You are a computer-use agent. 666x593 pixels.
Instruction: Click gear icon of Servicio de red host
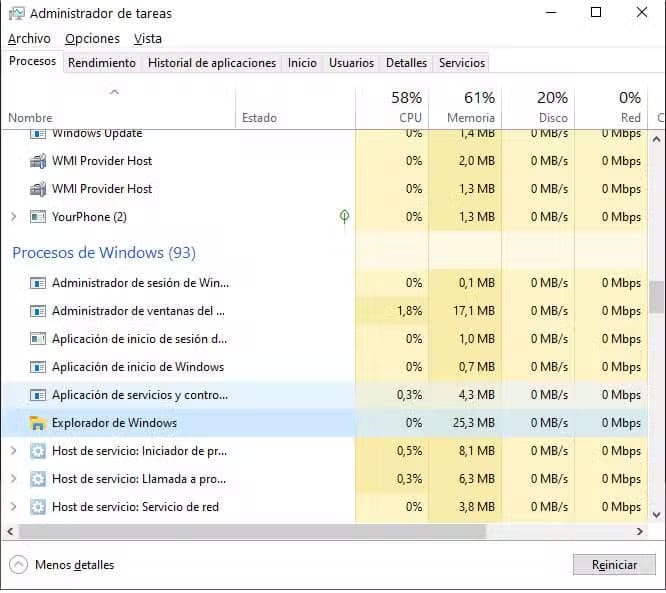[x=38, y=507]
